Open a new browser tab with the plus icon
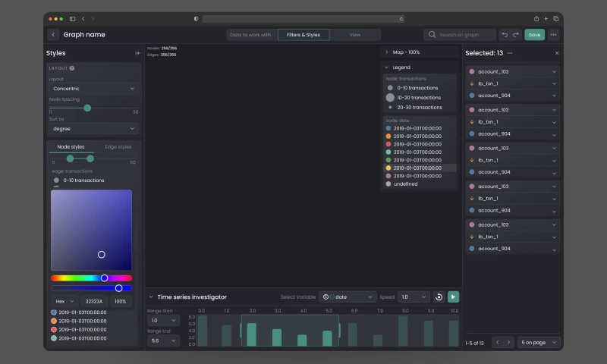 click(x=546, y=18)
